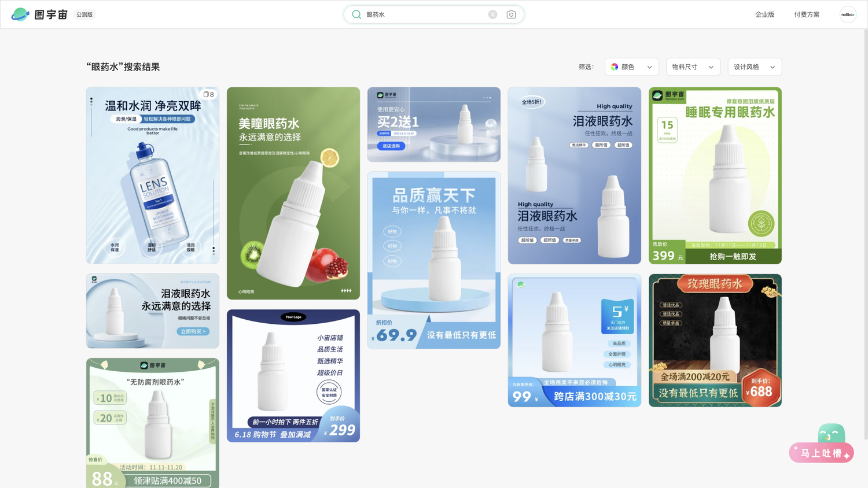Click the 筛选 filter label
Image resolution: width=868 pixels, height=488 pixels.
(x=586, y=67)
